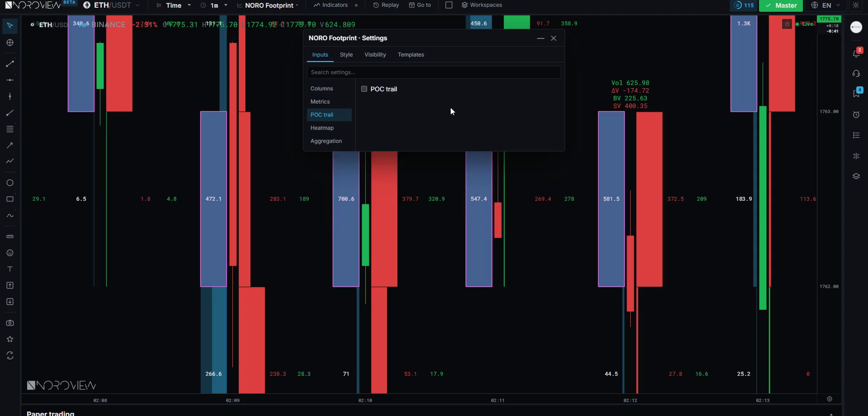This screenshot has width=868, height=416.
Task: Click the Replay button
Action: (386, 5)
